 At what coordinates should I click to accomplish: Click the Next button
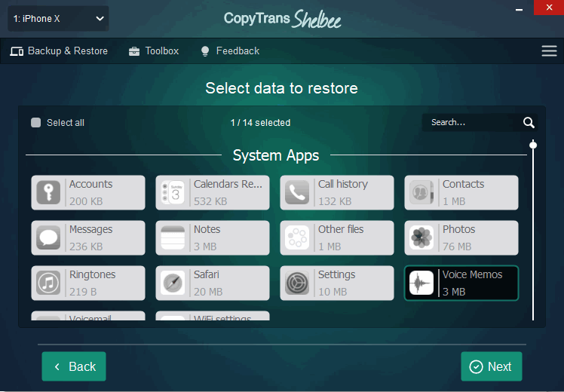click(492, 366)
